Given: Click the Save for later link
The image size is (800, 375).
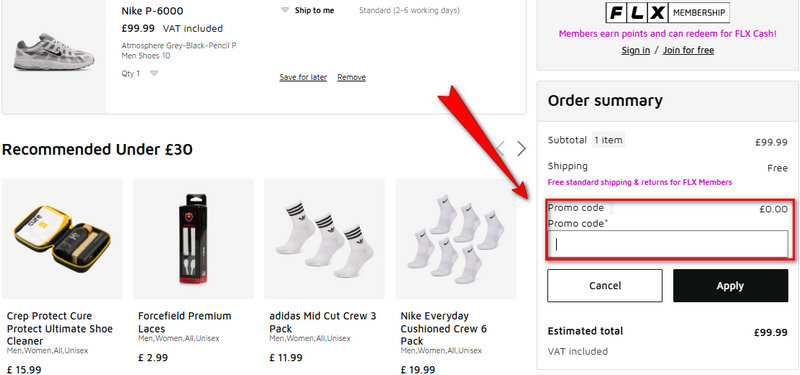Looking at the screenshot, I should pyautogui.click(x=303, y=78).
